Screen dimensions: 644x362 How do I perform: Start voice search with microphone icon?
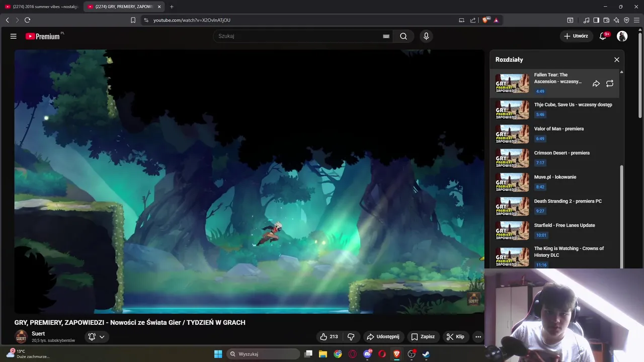pos(426,36)
